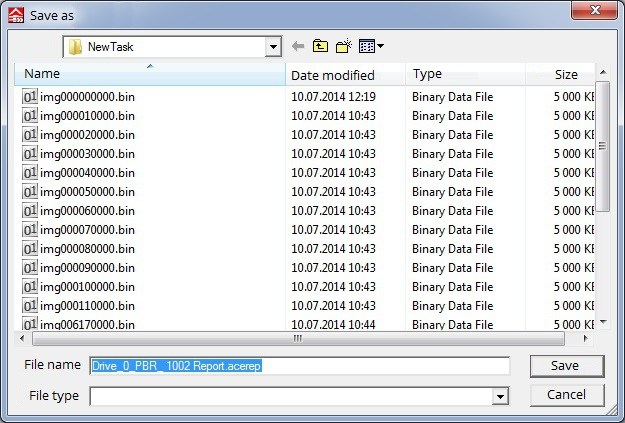Click the Save button
This screenshot has height=423, width=625.
566,366
